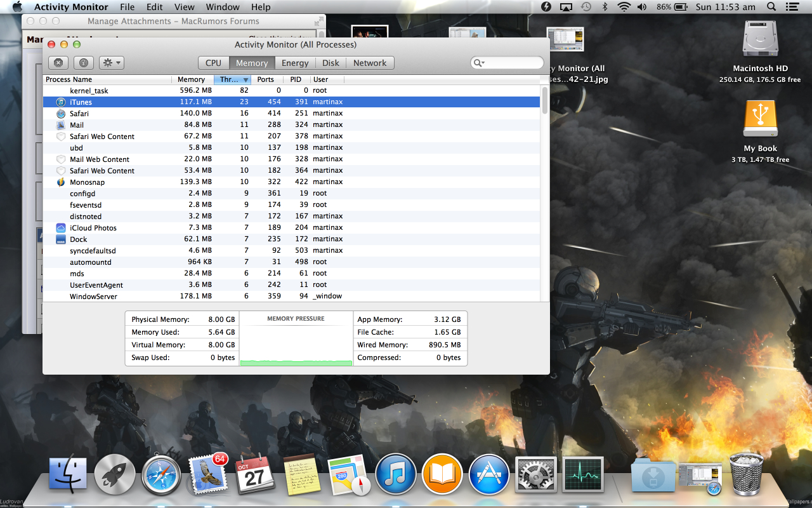Image resolution: width=812 pixels, height=508 pixels.
Task: Open Notes from the Dock
Action: [302, 475]
